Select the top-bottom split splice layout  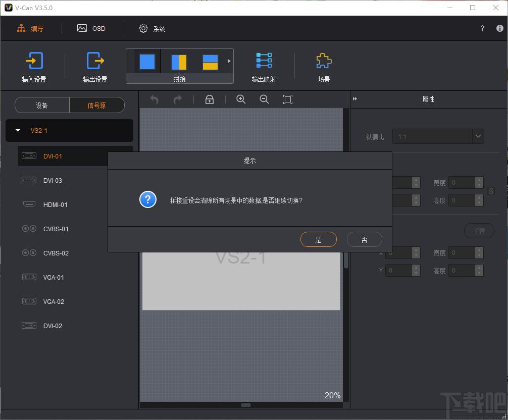click(x=210, y=62)
